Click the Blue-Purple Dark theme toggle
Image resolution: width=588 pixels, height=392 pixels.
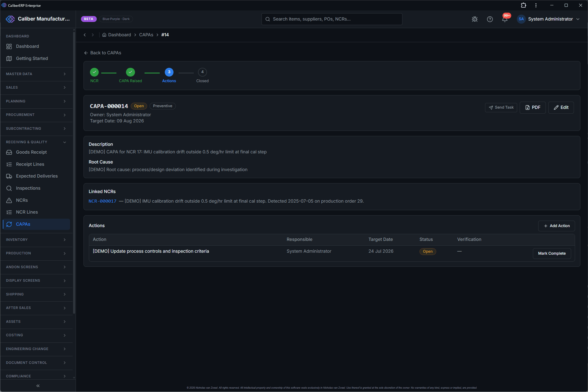click(116, 19)
